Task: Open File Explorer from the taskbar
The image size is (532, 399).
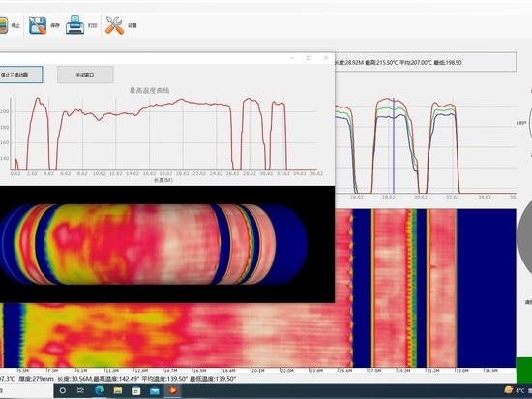Action: (118, 390)
